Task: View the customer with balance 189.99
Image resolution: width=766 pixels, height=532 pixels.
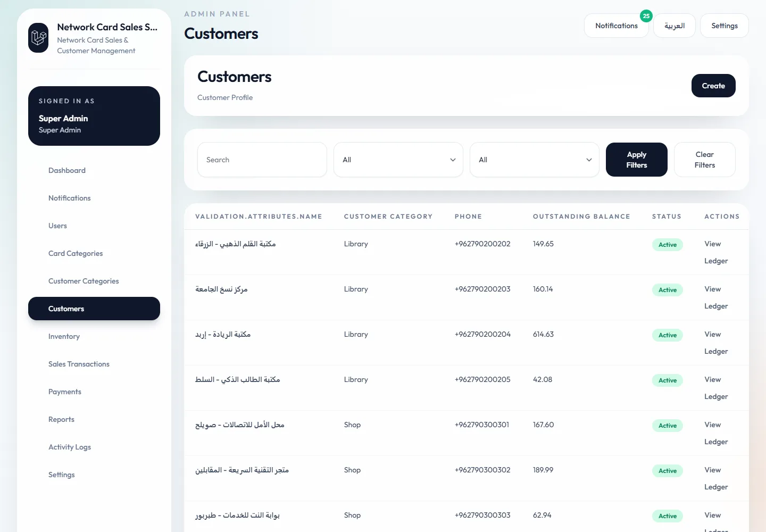Action: click(x=712, y=470)
